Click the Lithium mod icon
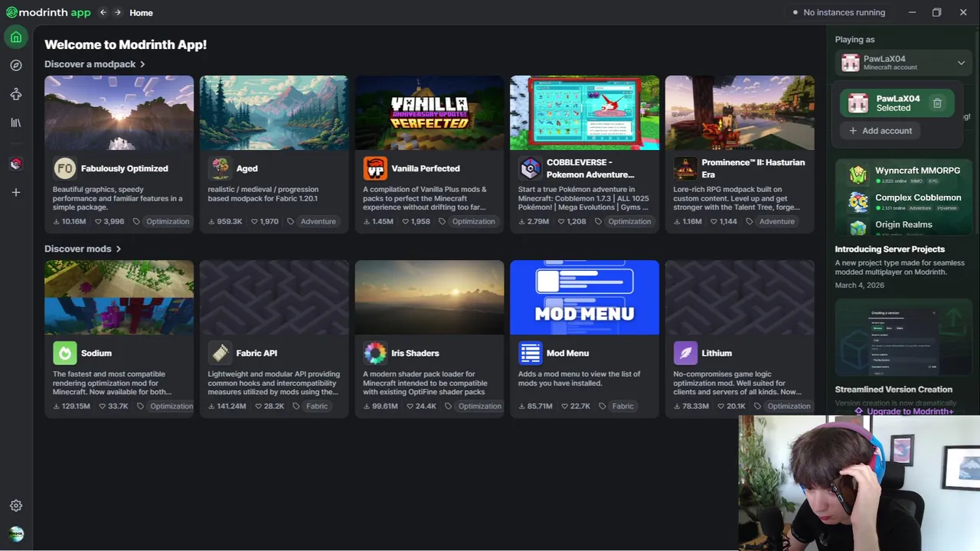This screenshot has width=980, height=551. point(685,353)
